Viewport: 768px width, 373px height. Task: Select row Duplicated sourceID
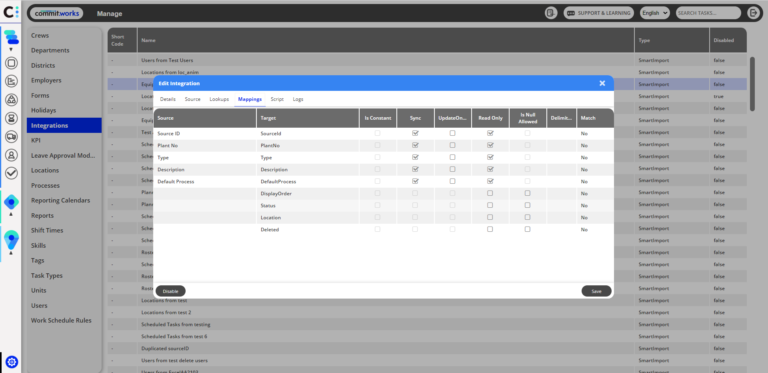[x=427, y=349]
